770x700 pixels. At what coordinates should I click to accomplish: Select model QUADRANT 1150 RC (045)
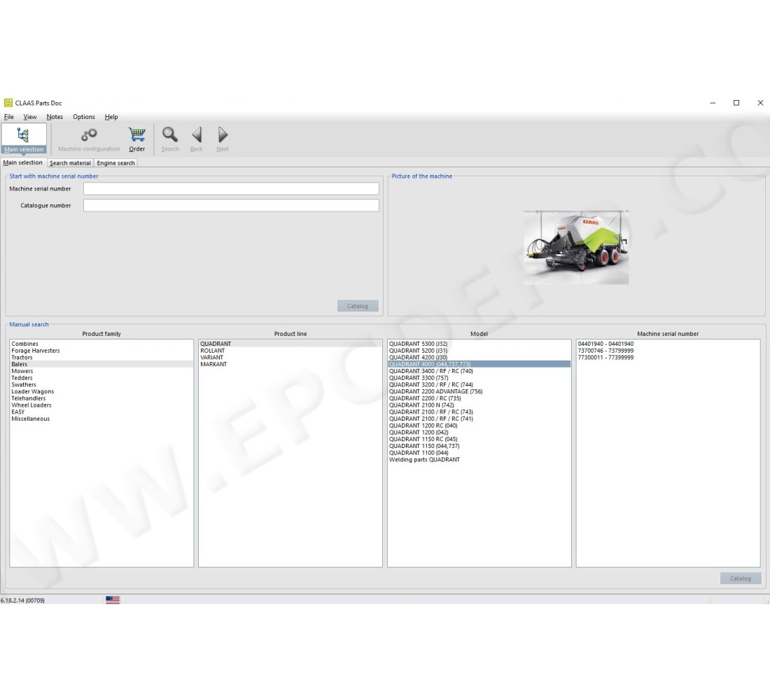point(479,440)
